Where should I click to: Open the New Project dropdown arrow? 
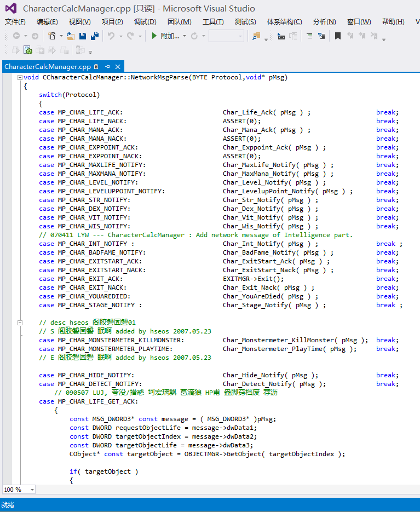(61, 36)
